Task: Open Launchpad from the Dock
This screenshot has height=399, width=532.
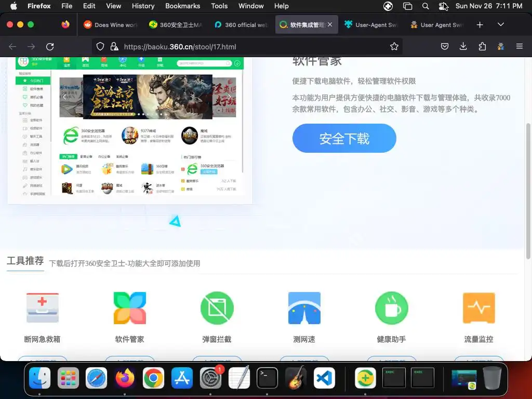Action: [68, 378]
